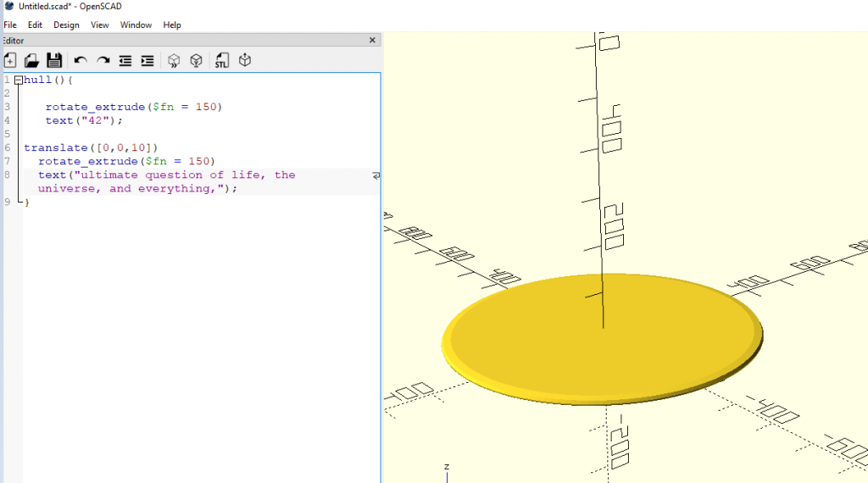Viewport: 868px width, 483px height.
Task: Open a file with the folder icon
Action: pyautogui.click(x=31, y=60)
